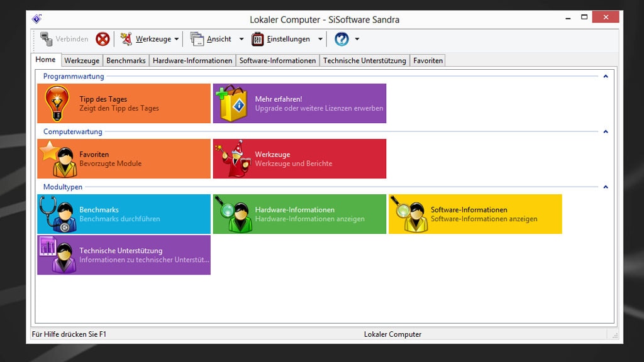
Task: Close the SiSoftware Sandra window
Action: click(606, 17)
